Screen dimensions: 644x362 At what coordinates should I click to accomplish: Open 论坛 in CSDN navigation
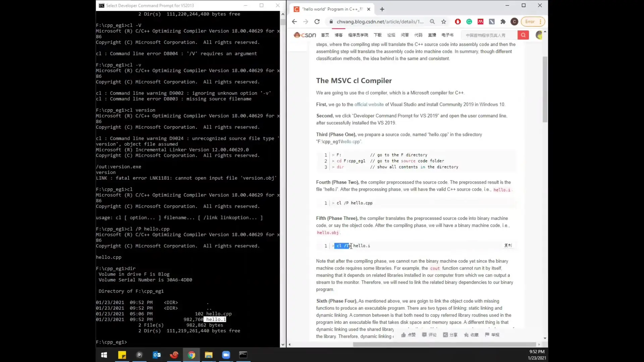click(x=391, y=35)
